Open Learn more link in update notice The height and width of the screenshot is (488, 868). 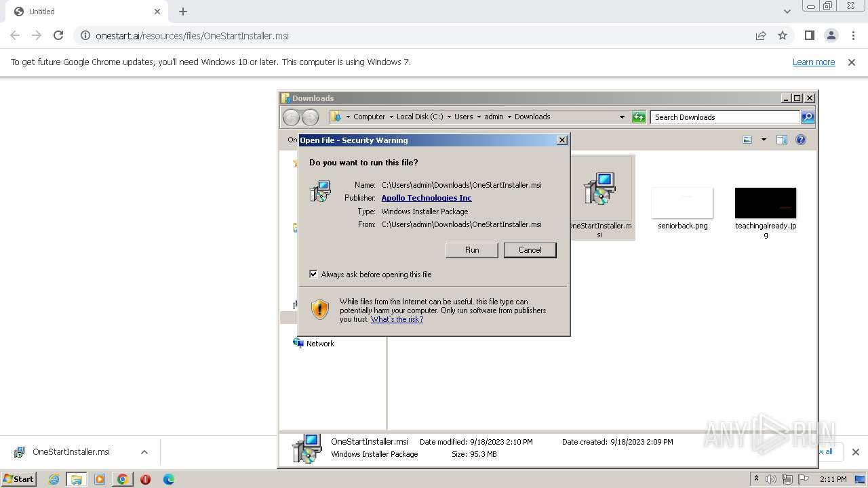point(814,62)
